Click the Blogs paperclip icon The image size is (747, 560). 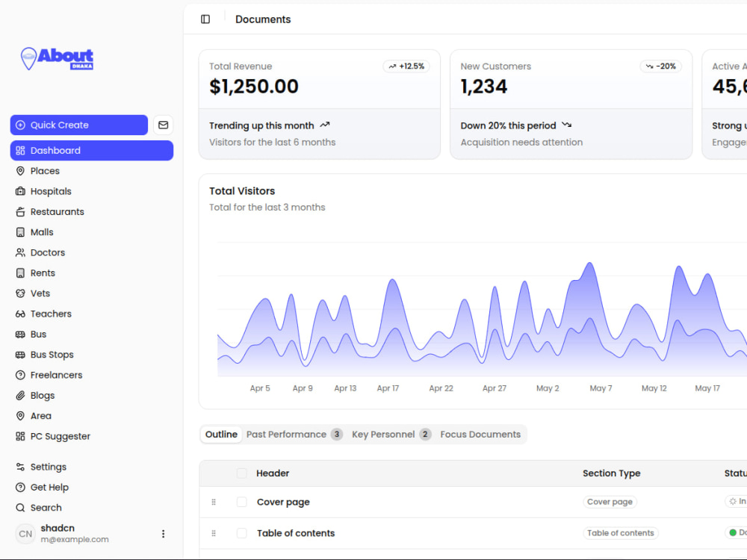[20, 396]
